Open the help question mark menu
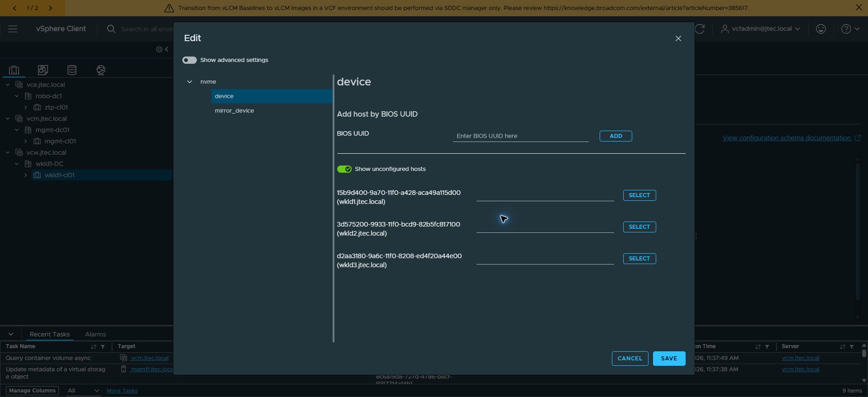Viewport: 868px width, 397px height. tap(850, 29)
